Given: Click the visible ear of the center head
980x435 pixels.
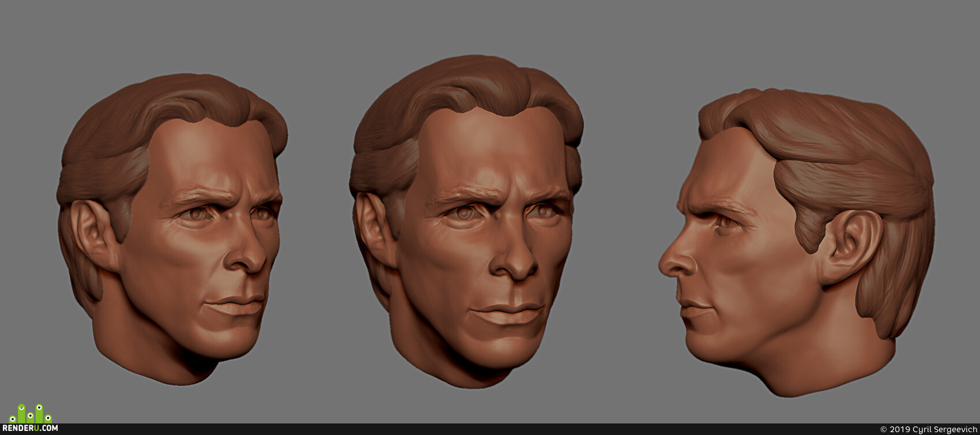Looking at the screenshot, I should coord(375,228).
